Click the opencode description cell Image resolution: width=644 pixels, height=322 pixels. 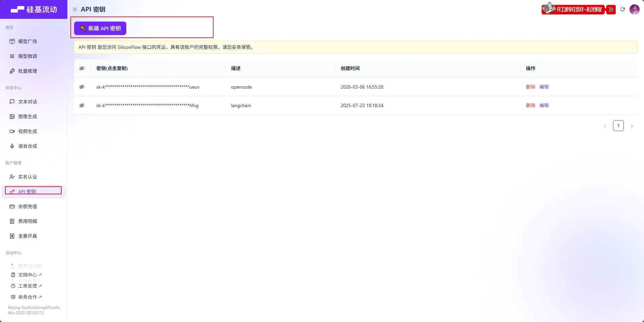(x=241, y=87)
